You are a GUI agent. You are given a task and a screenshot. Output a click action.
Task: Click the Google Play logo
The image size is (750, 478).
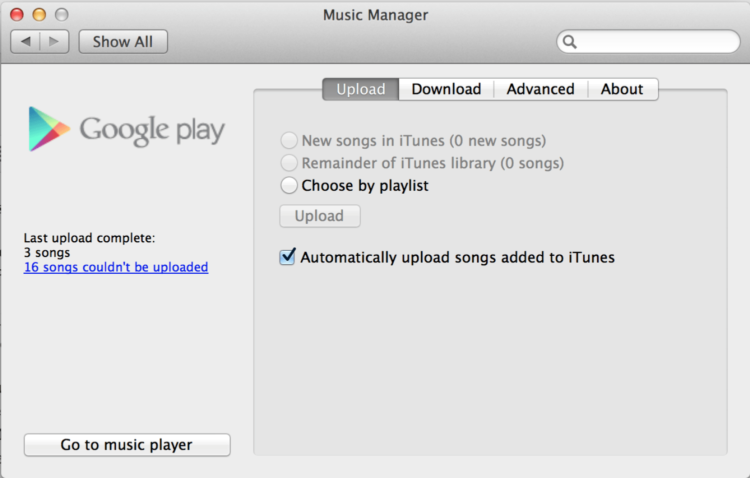tap(126, 129)
